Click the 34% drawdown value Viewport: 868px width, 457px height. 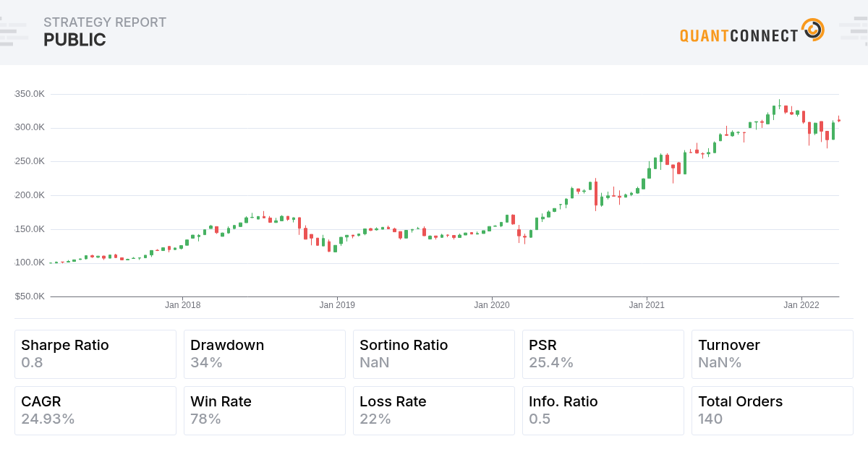[x=206, y=363]
